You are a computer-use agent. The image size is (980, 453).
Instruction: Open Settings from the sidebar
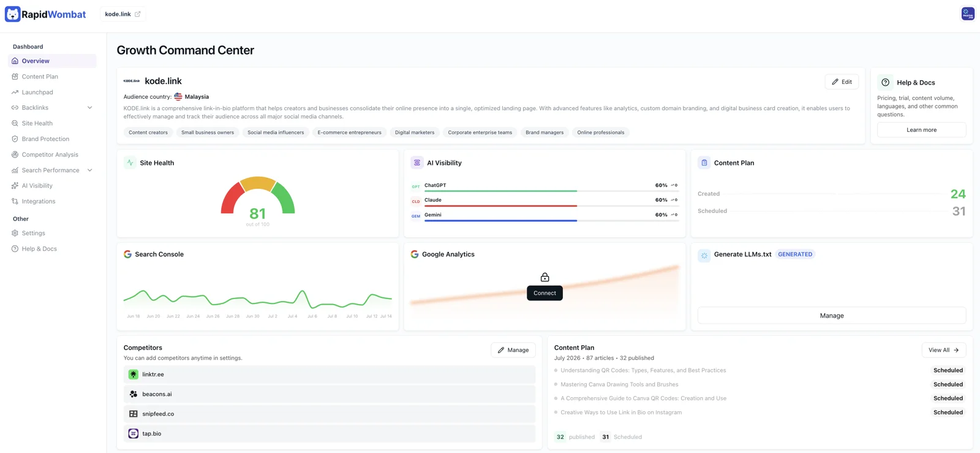pos(52,233)
